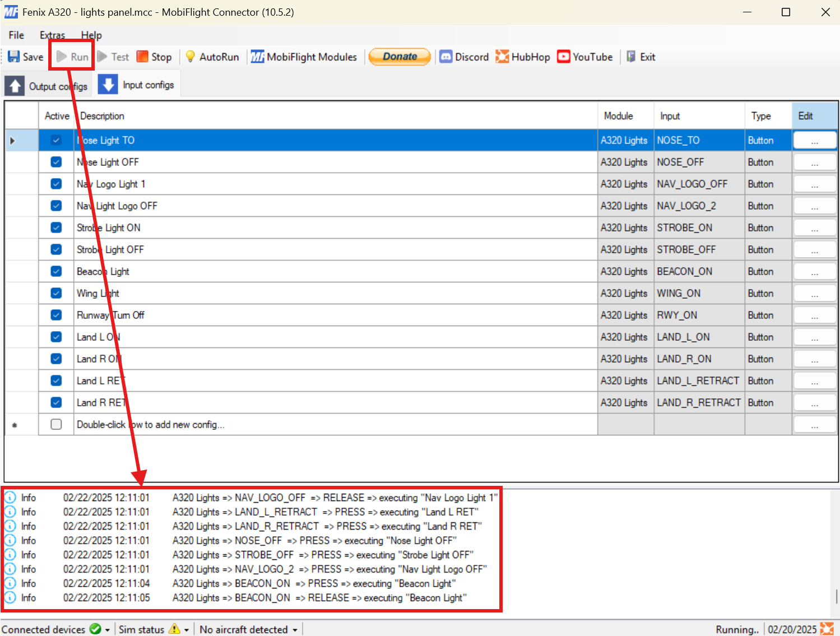Select the RWY_ON input cell
Image resolution: width=840 pixels, height=636 pixels.
click(699, 315)
